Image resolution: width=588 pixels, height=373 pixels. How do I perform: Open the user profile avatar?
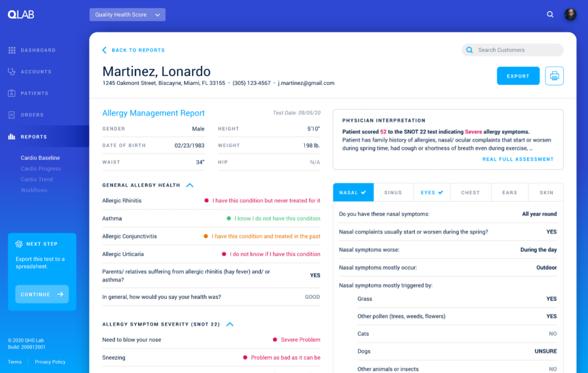coord(570,15)
